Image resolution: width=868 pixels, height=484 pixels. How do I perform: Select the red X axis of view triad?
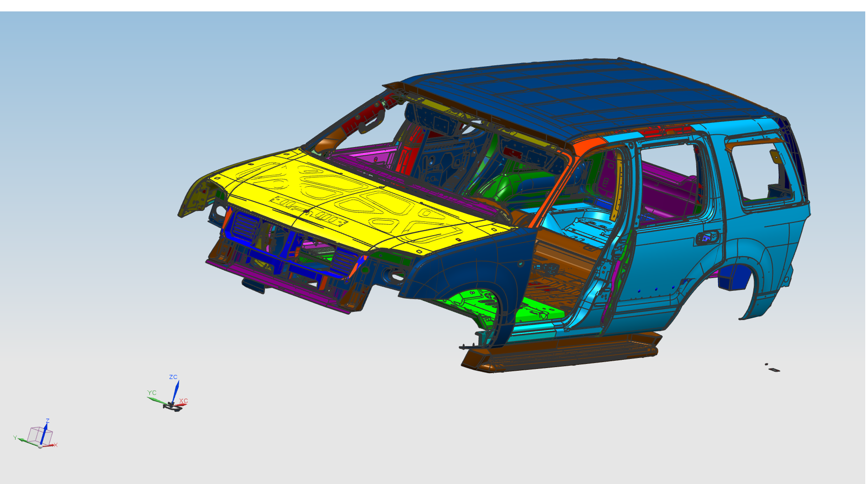(x=50, y=445)
